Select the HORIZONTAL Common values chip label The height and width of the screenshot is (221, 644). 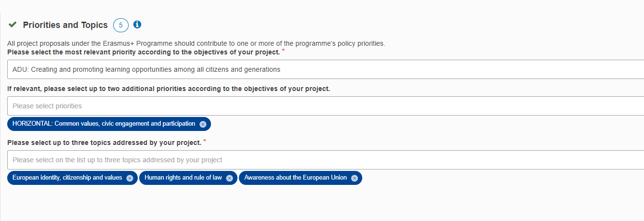click(x=104, y=124)
